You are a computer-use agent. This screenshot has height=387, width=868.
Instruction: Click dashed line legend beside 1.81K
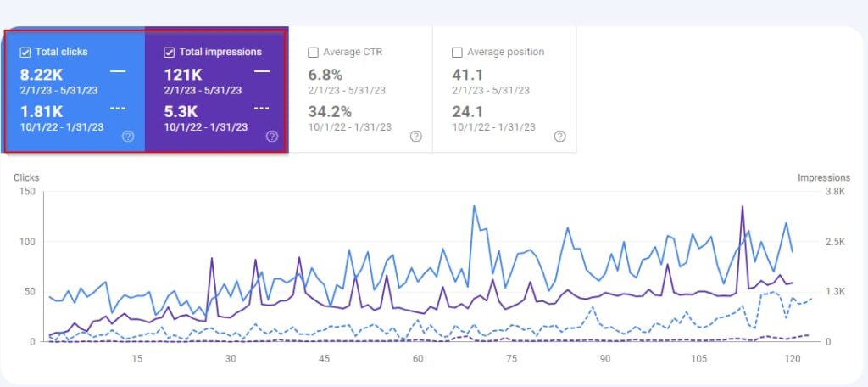click(x=118, y=108)
